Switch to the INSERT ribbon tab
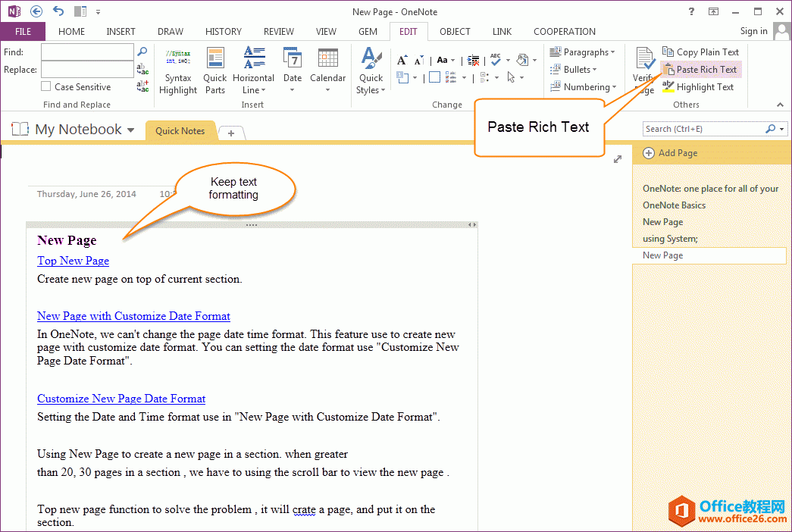Image resolution: width=792 pixels, height=532 pixels. point(121,31)
